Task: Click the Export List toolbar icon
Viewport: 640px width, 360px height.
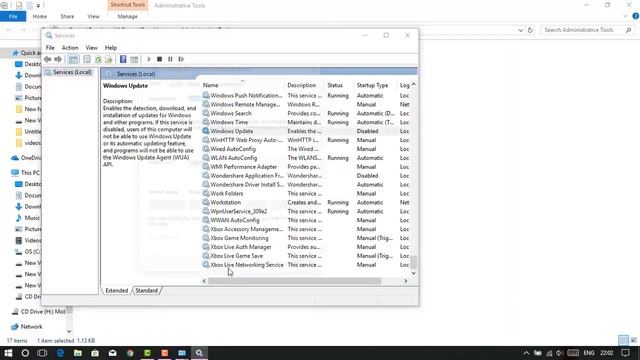Action: (109, 60)
